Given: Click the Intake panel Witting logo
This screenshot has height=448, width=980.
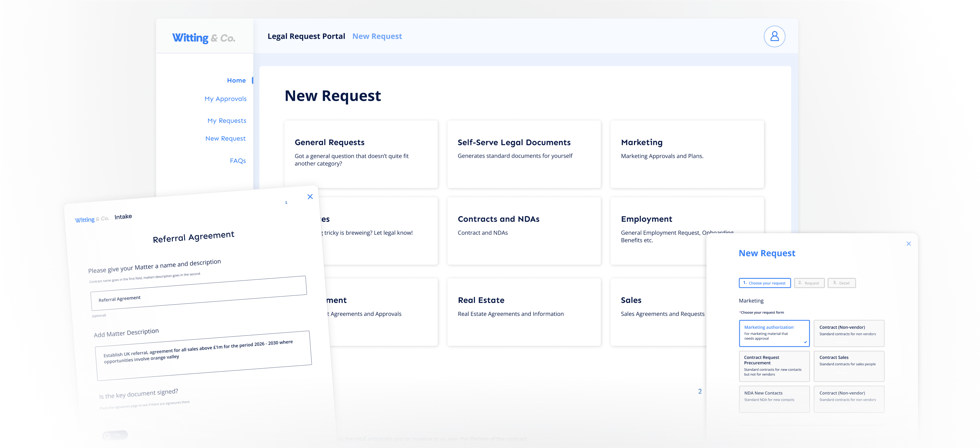Looking at the screenshot, I should point(92,219).
